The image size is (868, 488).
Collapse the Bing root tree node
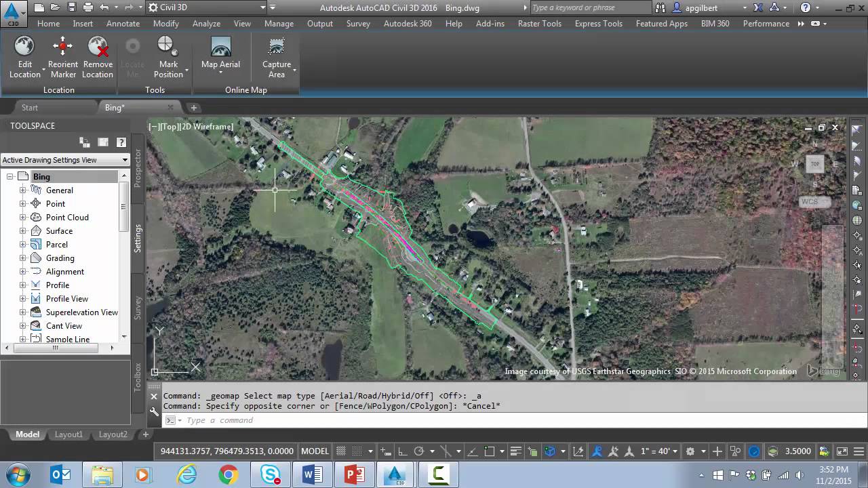click(x=9, y=176)
